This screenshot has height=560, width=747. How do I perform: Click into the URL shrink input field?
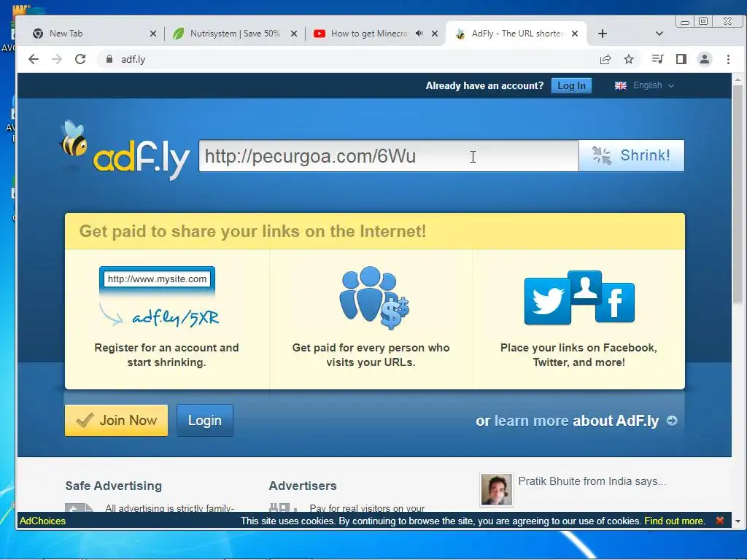[x=389, y=156]
